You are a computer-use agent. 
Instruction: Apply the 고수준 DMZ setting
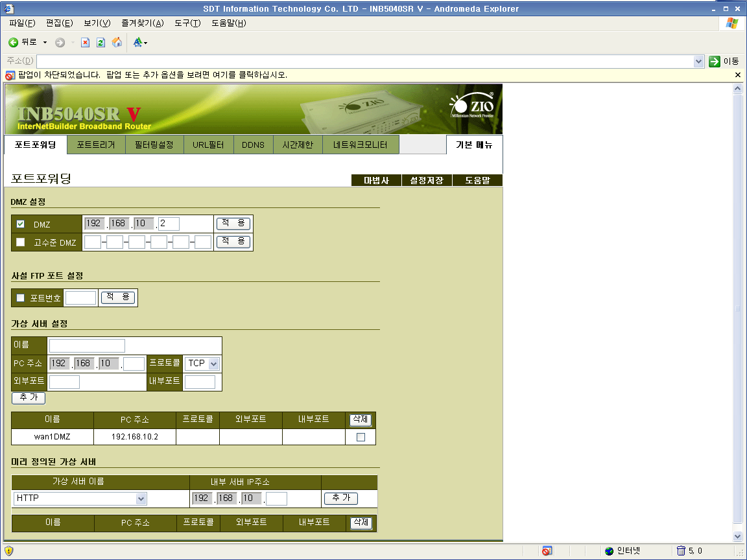pos(233,241)
